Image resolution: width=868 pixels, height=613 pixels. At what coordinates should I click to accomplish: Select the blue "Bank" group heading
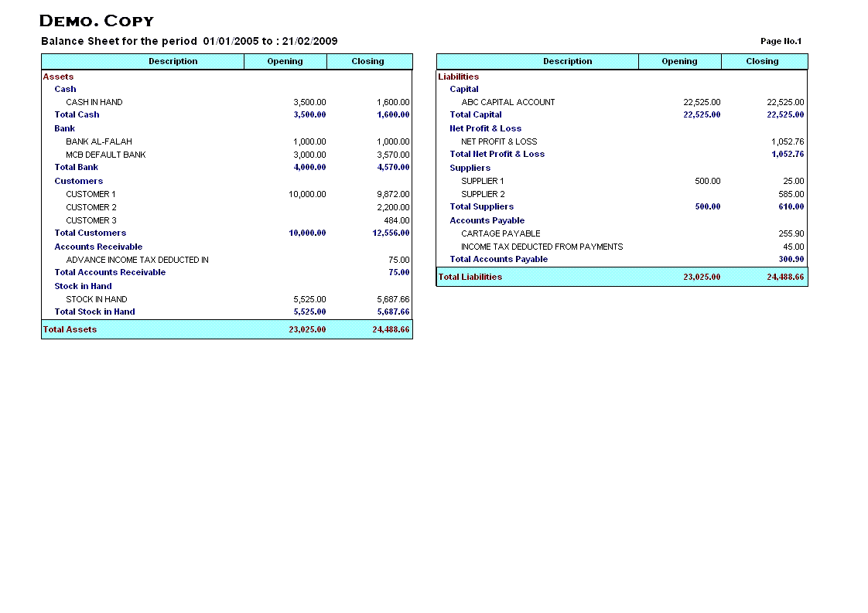pos(64,128)
